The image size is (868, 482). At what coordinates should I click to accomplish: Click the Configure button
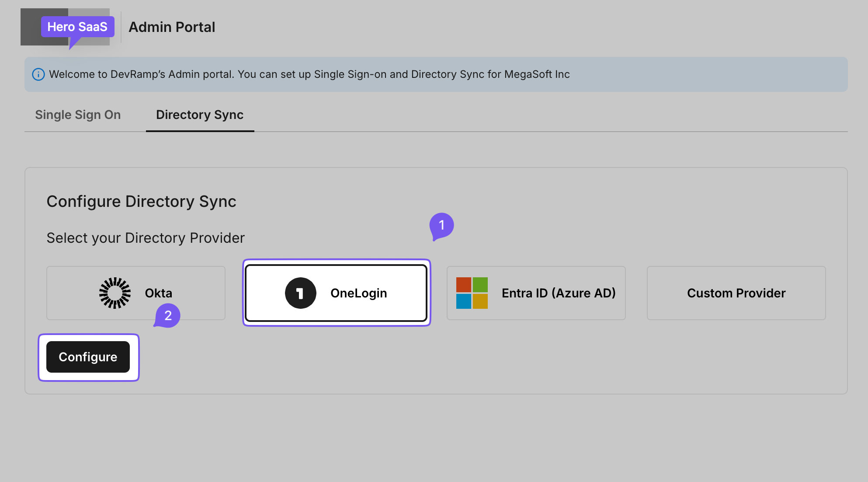pyautogui.click(x=88, y=357)
